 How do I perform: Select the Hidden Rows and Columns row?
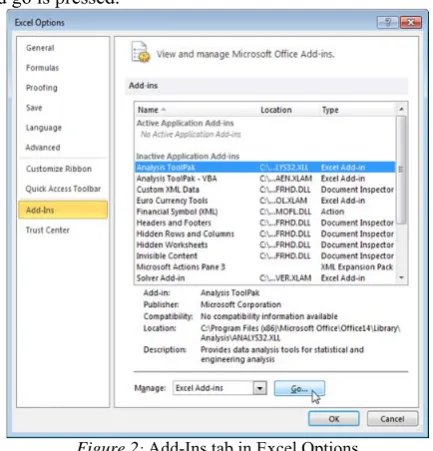click(x=265, y=234)
